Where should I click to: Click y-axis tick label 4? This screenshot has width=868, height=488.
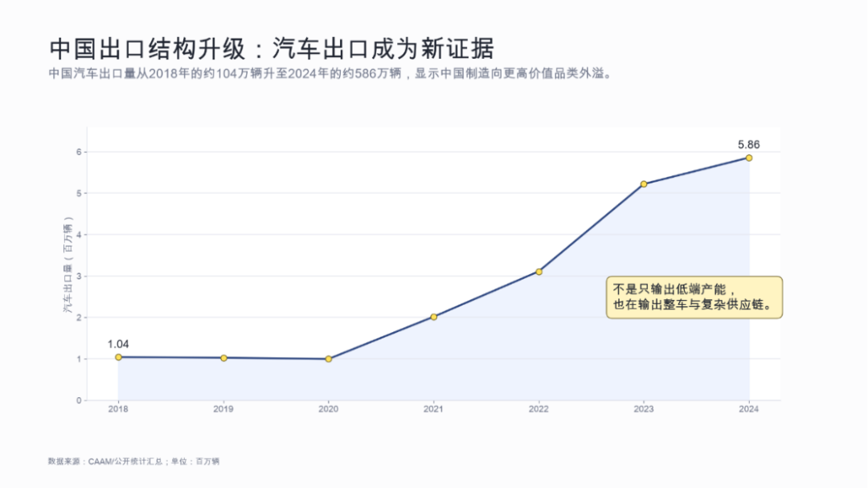[79, 235]
